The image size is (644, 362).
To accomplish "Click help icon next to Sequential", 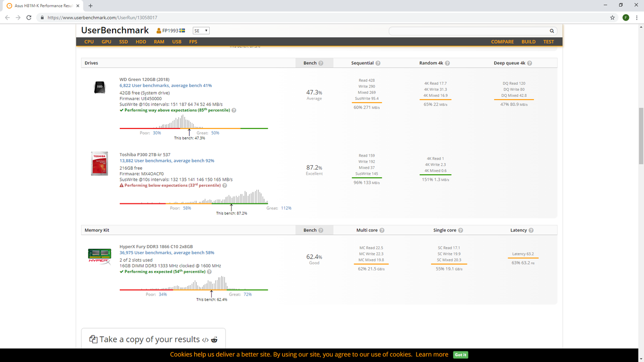I will click(378, 63).
